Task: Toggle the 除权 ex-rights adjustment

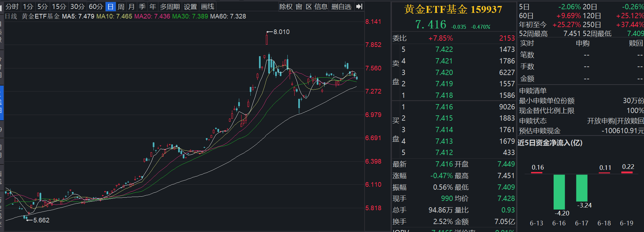Action: pos(286,7)
